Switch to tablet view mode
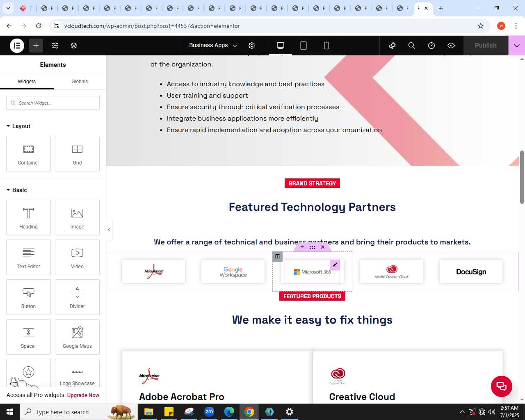The image size is (525, 420). tap(304, 46)
